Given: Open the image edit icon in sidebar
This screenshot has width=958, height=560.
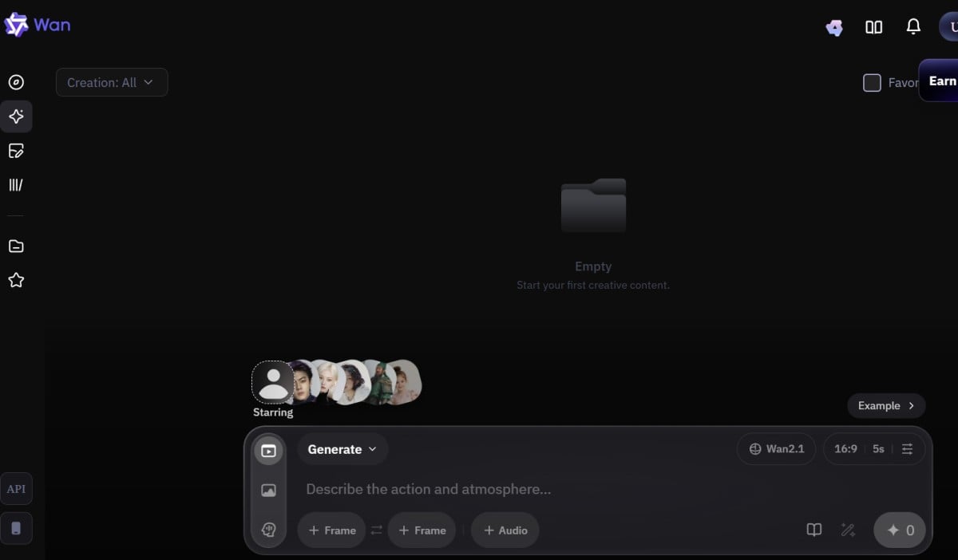Looking at the screenshot, I should click(x=16, y=151).
